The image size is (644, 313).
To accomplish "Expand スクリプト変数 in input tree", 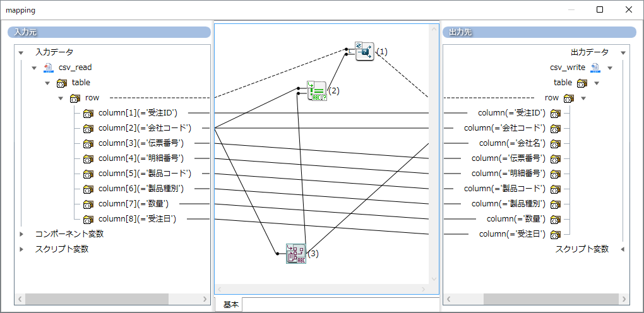I will (21, 249).
